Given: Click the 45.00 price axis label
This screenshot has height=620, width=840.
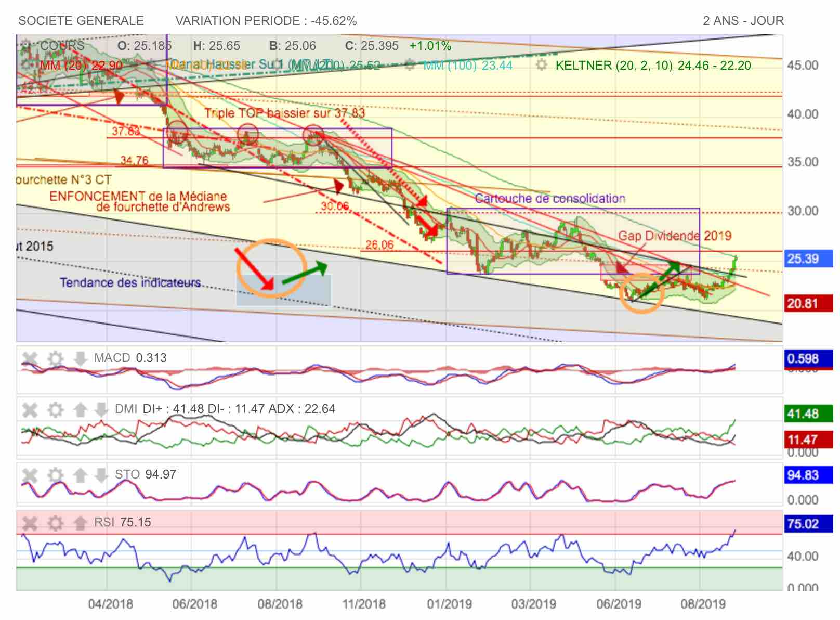Looking at the screenshot, I should pos(803,66).
